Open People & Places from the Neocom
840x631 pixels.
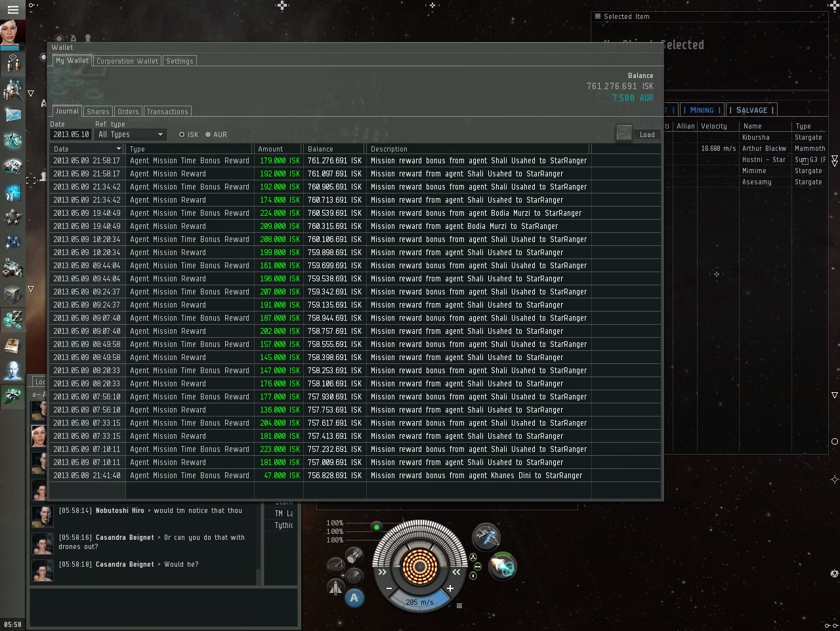point(12,64)
